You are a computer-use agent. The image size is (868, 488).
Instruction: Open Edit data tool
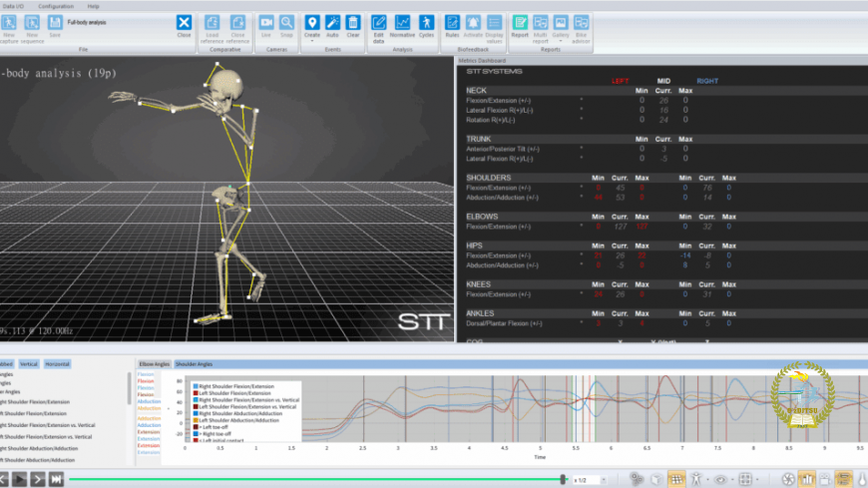tap(379, 23)
